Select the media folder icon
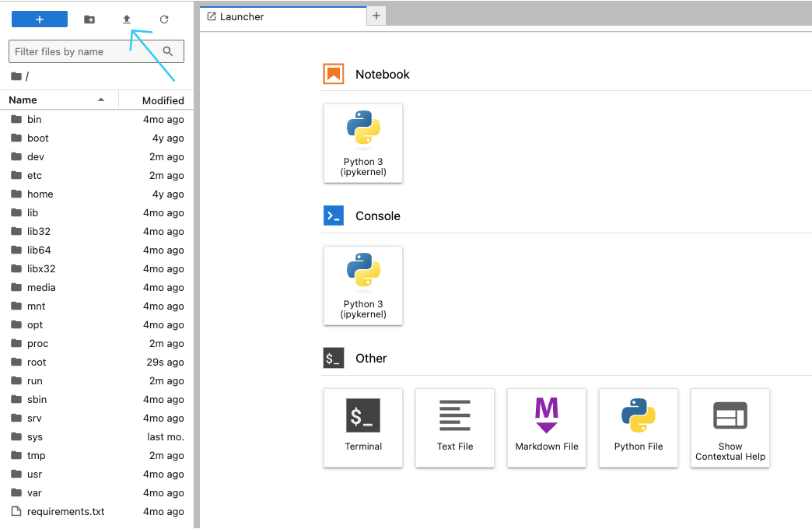The width and height of the screenshot is (812, 529). [16, 287]
